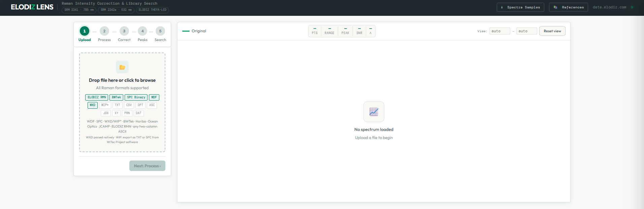Go to step 3 Correct
Image resolution: width=644 pixels, height=209 pixels.
click(x=124, y=34)
